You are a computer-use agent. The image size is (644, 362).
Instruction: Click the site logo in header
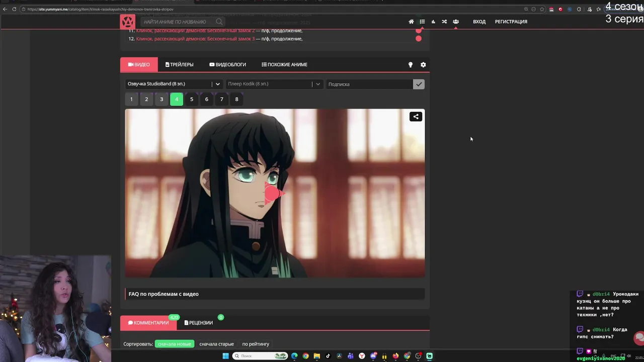(127, 22)
